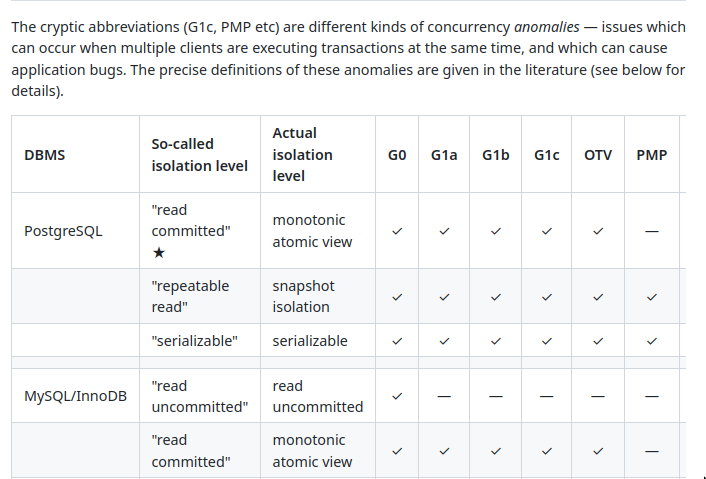This screenshot has height=479, width=706.
Task: Click the star below PostgreSQL "read committed"
Action: [159, 253]
